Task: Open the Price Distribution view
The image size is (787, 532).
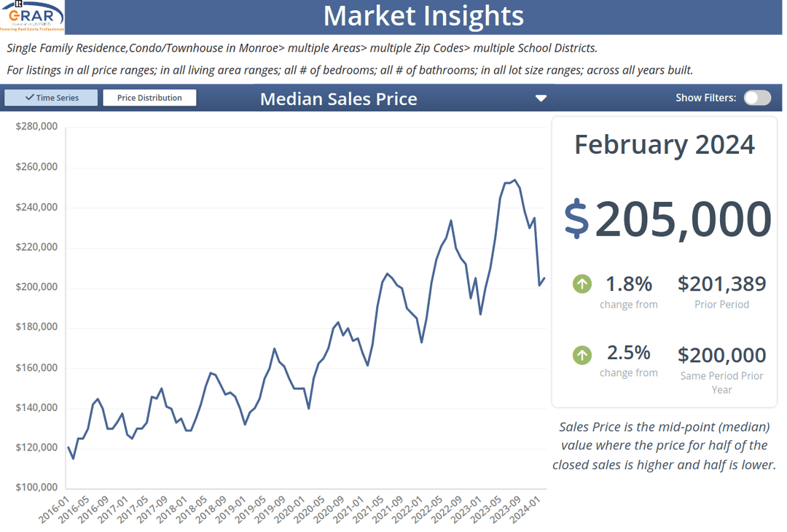Action: coord(149,98)
